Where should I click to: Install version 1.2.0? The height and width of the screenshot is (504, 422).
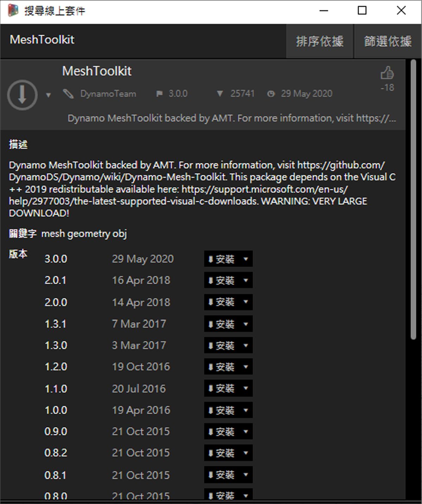pyautogui.click(x=221, y=367)
